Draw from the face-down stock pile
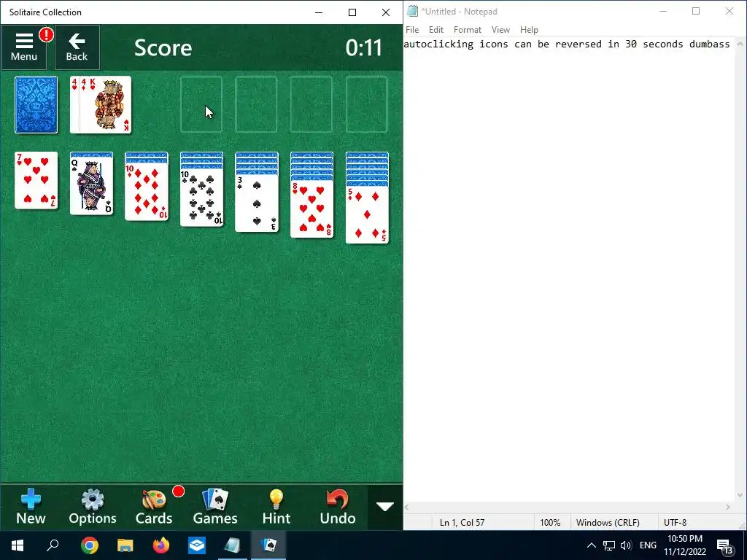 [x=36, y=105]
